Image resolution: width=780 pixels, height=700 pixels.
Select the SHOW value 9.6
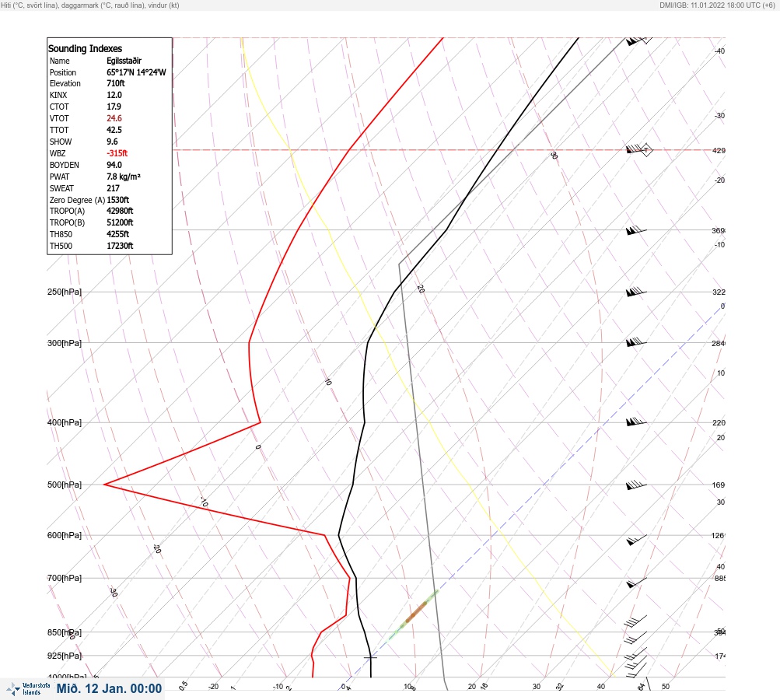pos(112,142)
